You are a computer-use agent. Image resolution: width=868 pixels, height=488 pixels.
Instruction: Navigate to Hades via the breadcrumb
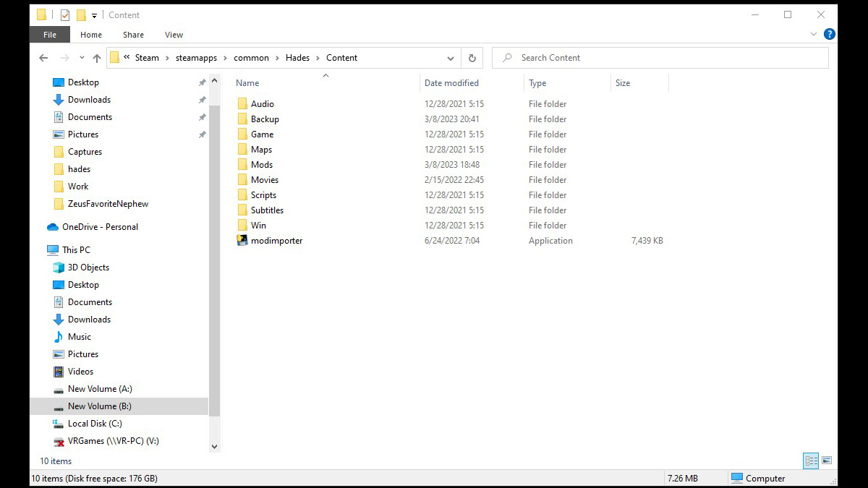click(297, 57)
